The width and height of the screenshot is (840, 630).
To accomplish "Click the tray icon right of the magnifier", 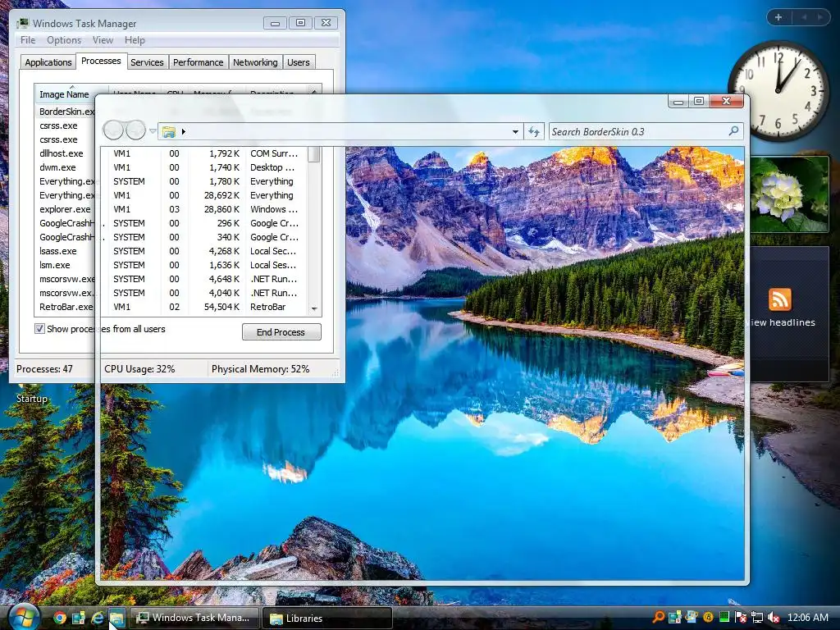I will (x=674, y=617).
